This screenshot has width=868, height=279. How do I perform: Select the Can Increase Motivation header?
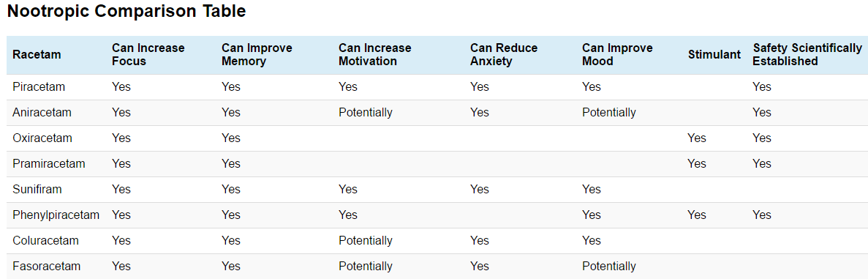click(x=374, y=54)
